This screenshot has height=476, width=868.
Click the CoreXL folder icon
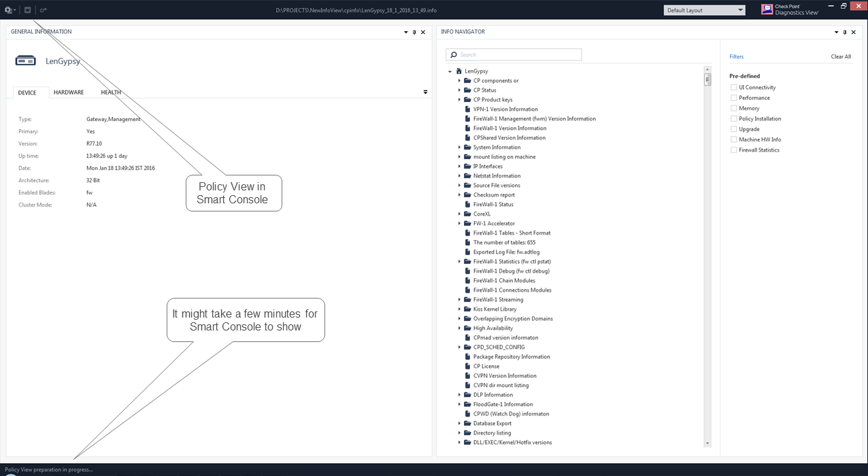pyautogui.click(x=467, y=214)
